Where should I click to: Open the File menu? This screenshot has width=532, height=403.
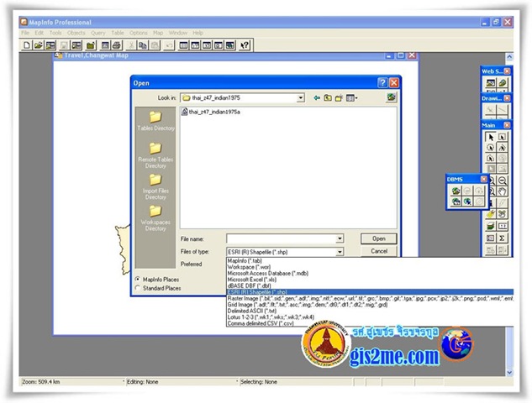[25, 33]
